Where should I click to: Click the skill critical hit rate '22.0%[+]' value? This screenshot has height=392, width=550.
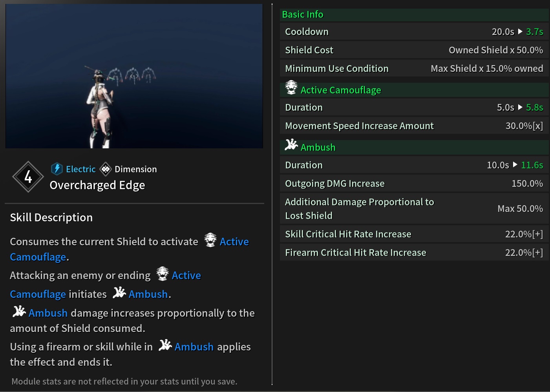[x=524, y=234]
